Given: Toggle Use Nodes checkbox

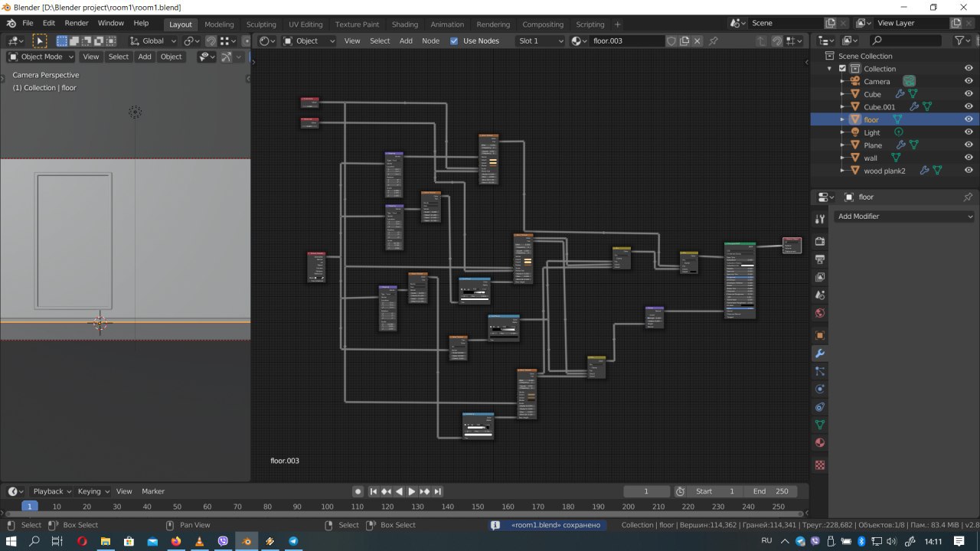Looking at the screenshot, I should click(x=454, y=41).
